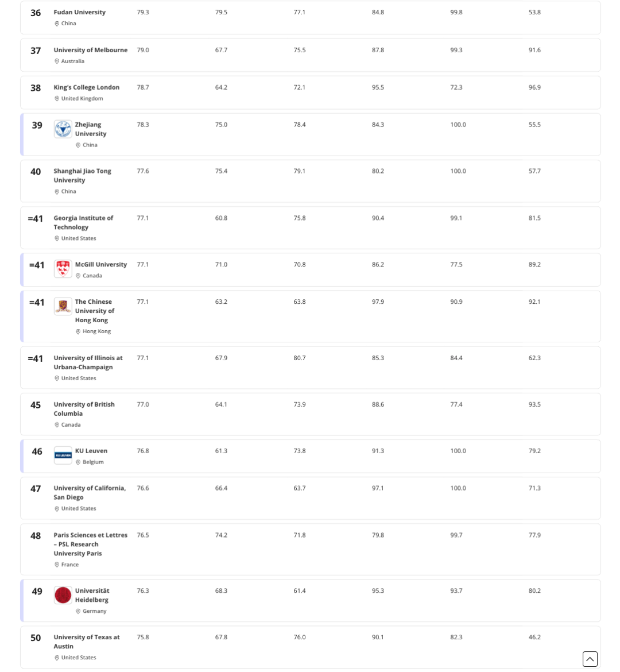Click the rank 45 number cell
The width and height of the screenshot is (620, 672).
click(36, 405)
